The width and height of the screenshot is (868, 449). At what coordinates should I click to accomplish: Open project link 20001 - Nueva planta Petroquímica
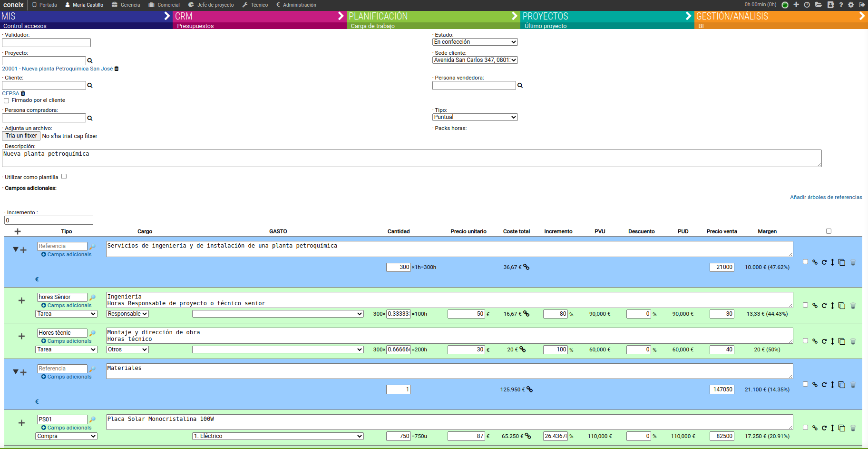point(58,69)
